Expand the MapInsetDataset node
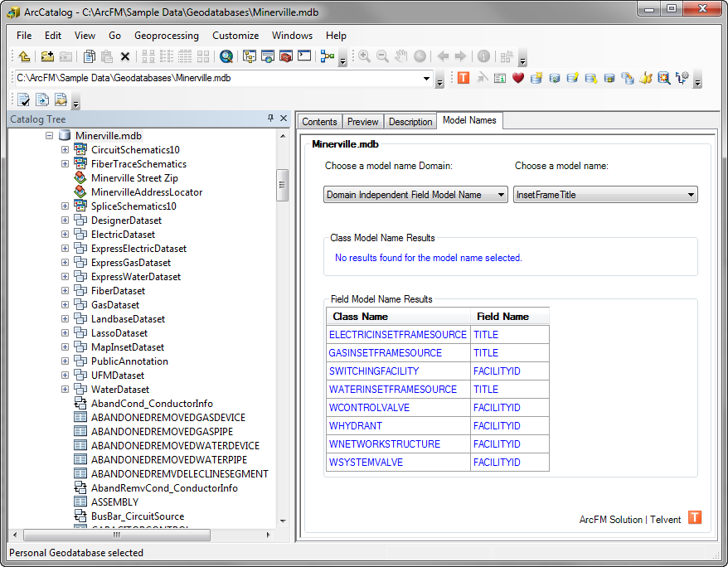 [65, 347]
